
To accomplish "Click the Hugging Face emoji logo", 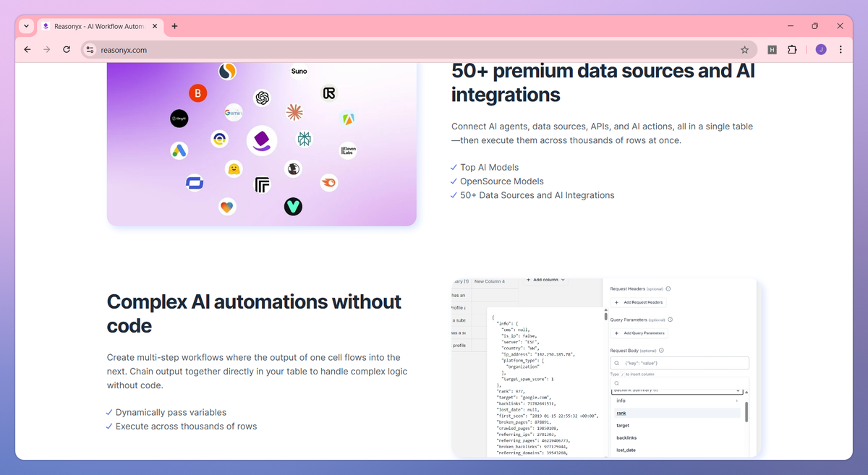I will coord(234,169).
